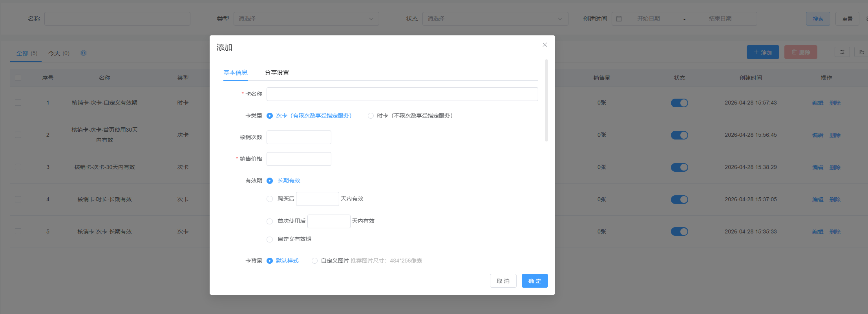The image size is (868, 314).
Task: Toggle status switch for row created 15:38:29
Action: tap(680, 167)
